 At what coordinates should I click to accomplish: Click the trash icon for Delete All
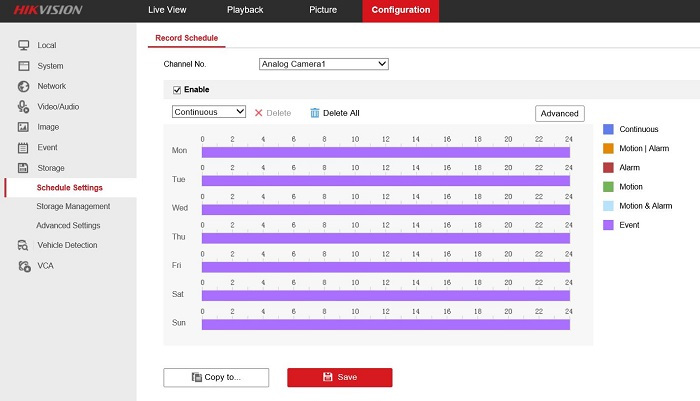315,113
